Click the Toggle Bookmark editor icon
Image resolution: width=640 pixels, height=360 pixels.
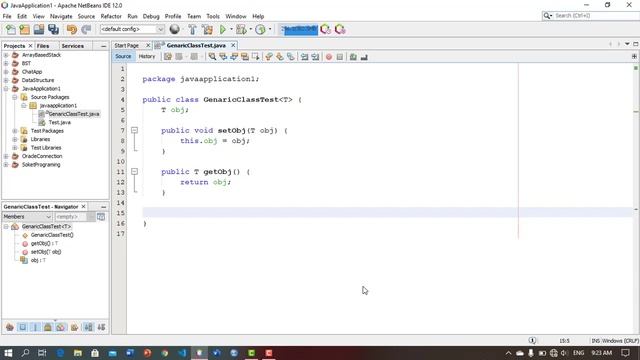click(291, 57)
